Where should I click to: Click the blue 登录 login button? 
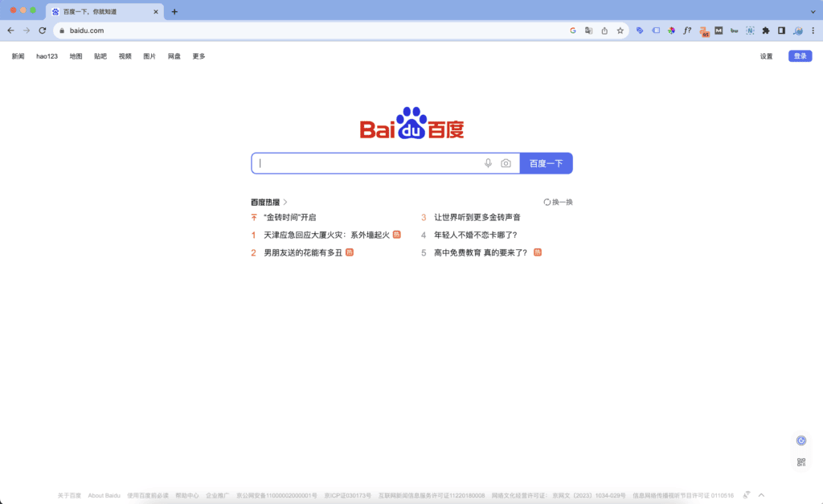[800, 56]
